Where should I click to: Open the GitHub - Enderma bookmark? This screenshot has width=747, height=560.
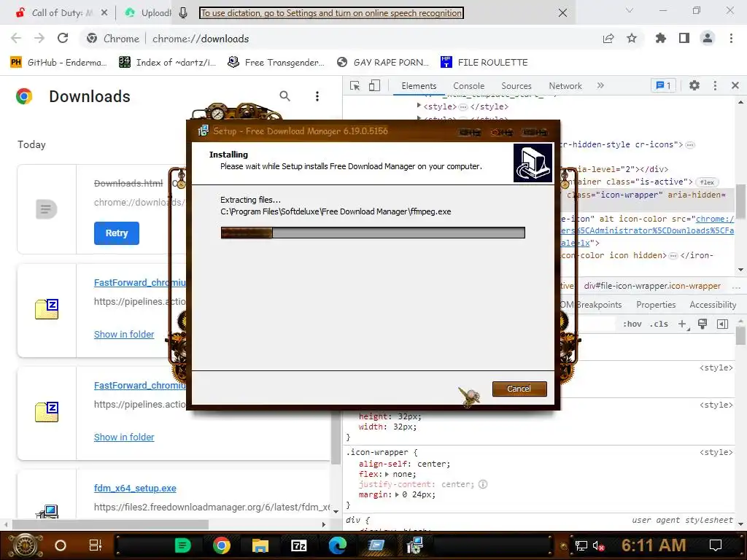point(58,63)
